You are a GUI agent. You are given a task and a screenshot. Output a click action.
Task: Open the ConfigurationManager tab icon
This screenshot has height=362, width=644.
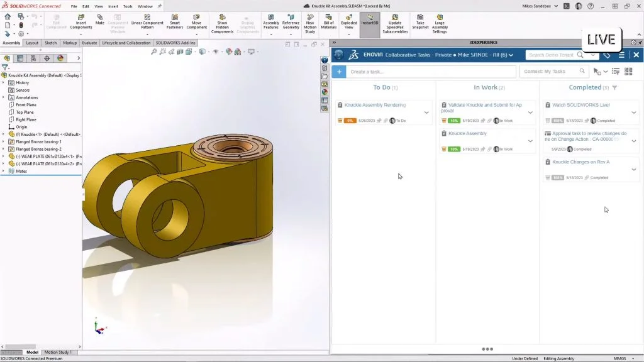[33, 58]
